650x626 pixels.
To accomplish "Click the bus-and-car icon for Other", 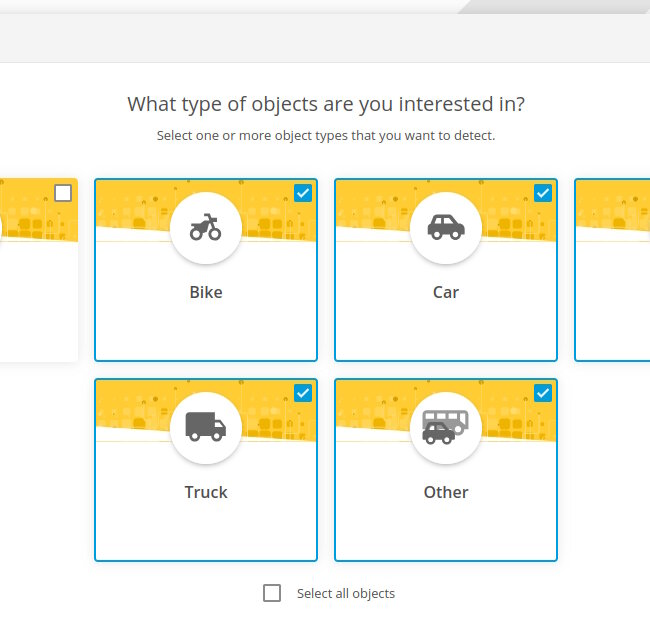I will (446, 427).
